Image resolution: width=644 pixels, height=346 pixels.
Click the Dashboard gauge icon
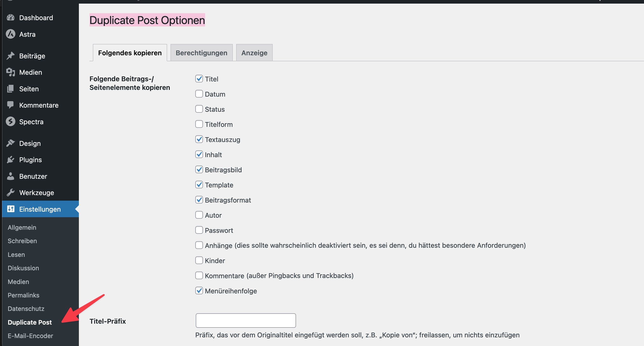(x=11, y=18)
